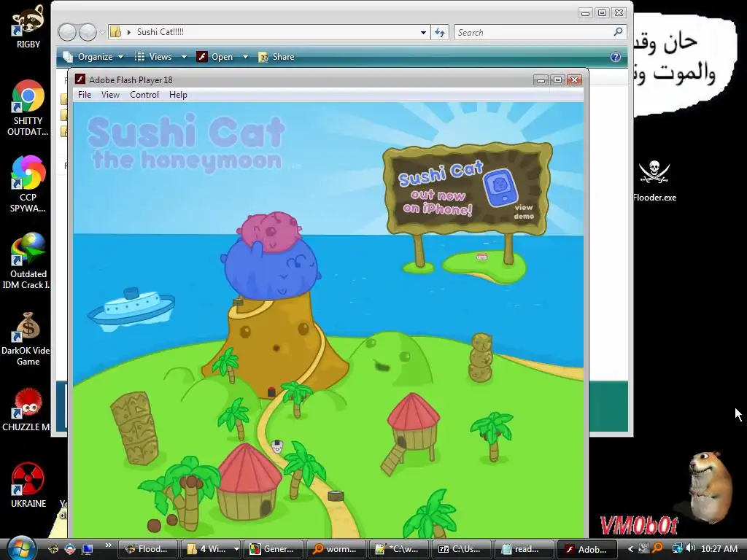Expand the quick launch overflow chevron
Viewport: 747px width, 560px height.
(108, 545)
